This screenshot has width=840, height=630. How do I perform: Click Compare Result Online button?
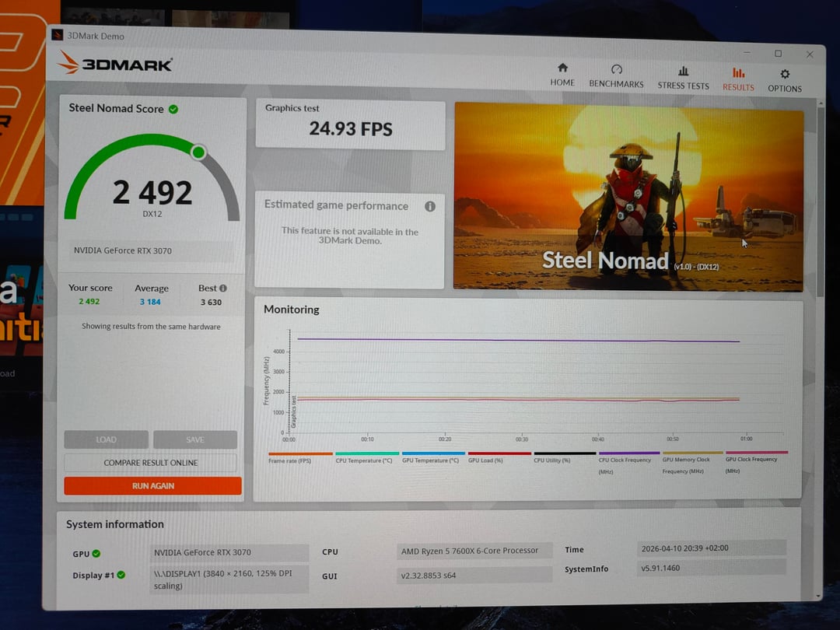(151, 463)
